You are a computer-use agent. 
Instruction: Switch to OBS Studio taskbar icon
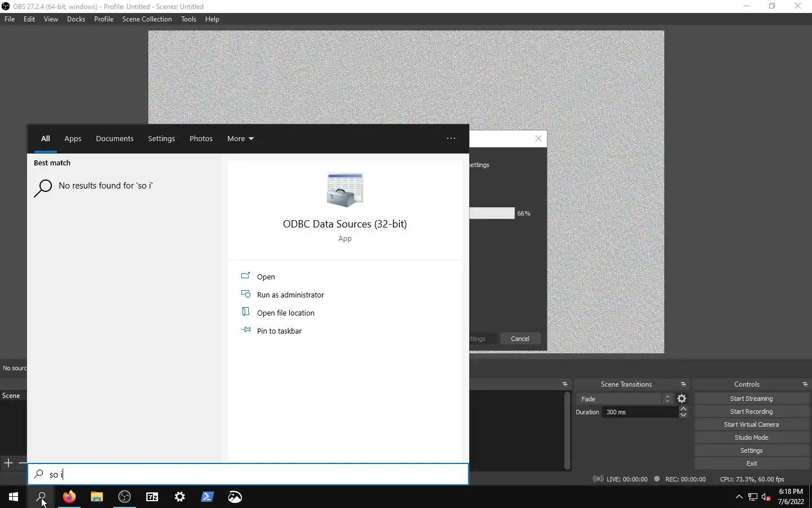[x=124, y=497]
